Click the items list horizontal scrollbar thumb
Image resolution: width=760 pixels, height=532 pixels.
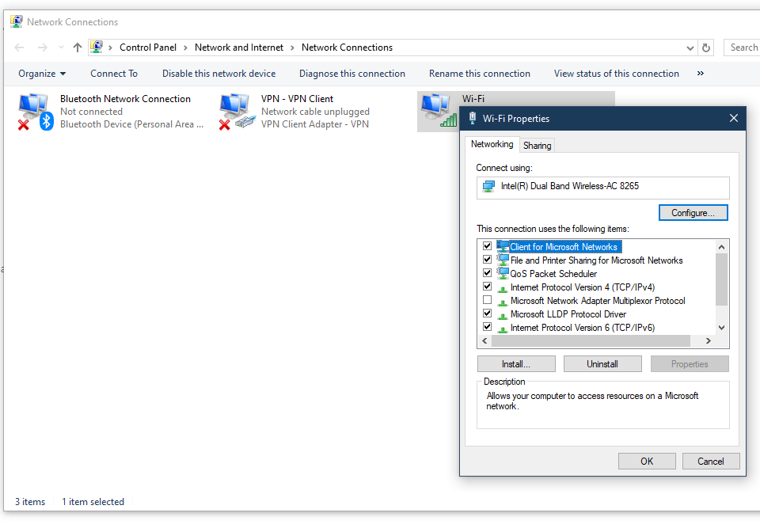[591, 341]
